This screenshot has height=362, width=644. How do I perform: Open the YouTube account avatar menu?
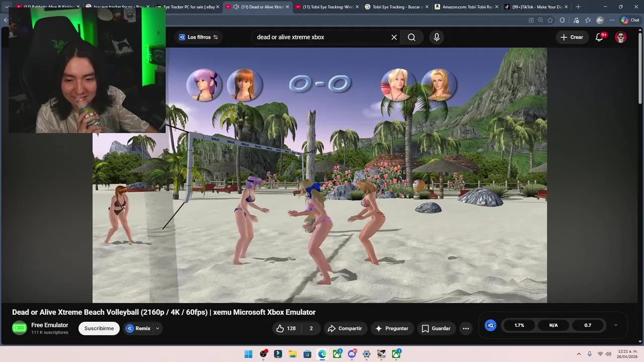(621, 37)
